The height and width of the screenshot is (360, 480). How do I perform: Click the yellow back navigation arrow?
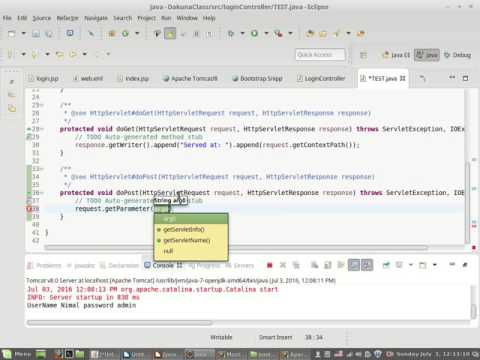click(x=60, y=54)
